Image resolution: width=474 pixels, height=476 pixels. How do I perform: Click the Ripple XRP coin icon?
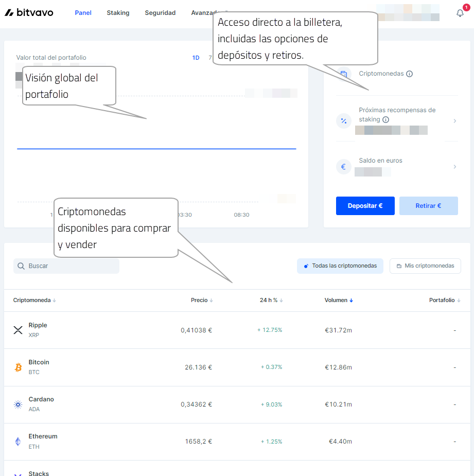[18, 330]
